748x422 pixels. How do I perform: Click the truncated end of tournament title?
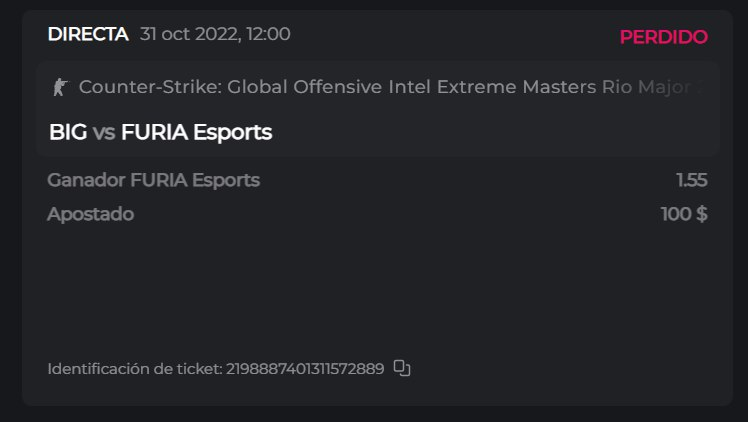point(698,87)
